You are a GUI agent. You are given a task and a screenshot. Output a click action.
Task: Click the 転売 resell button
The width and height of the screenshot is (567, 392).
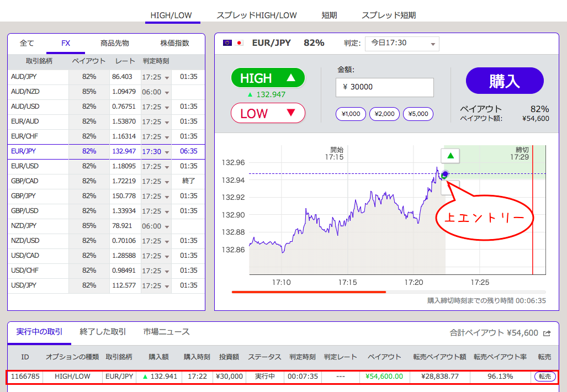click(x=544, y=377)
